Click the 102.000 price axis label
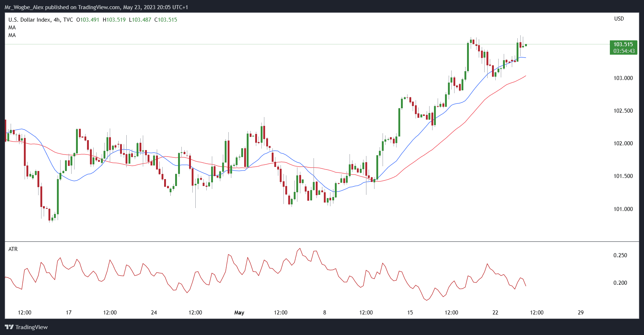Screen dimensions: 644x335 pyautogui.click(x=623, y=143)
